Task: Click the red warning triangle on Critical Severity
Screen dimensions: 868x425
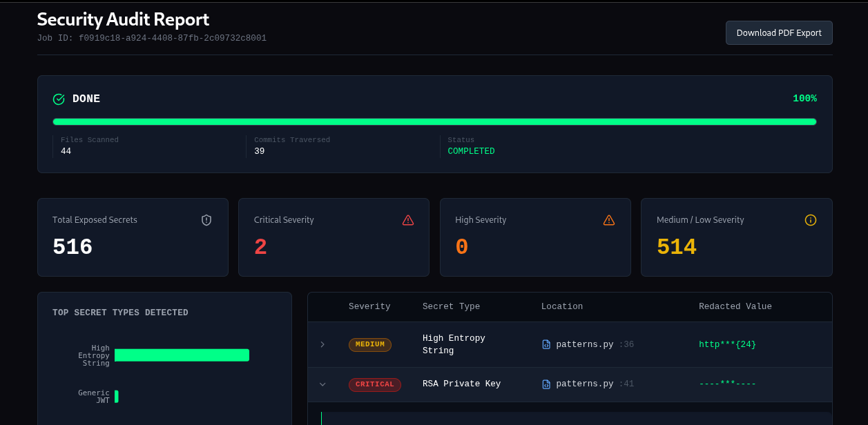Action: [x=408, y=220]
